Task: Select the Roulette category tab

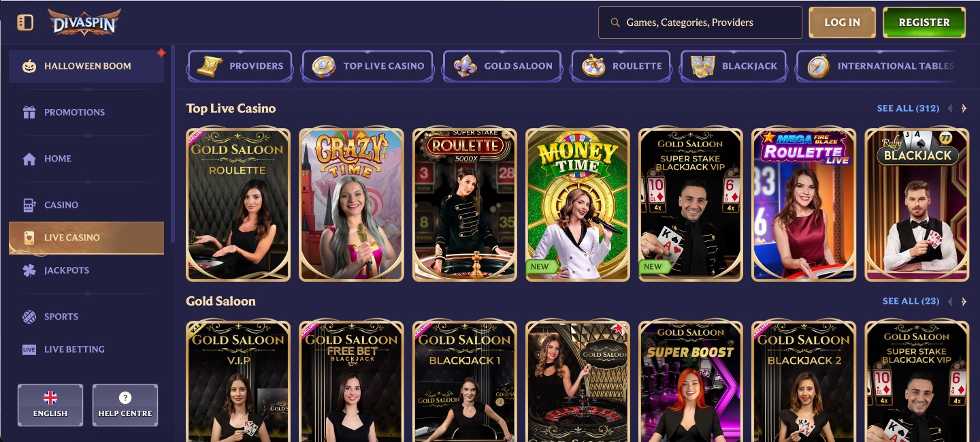Action: (x=621, y=66)
